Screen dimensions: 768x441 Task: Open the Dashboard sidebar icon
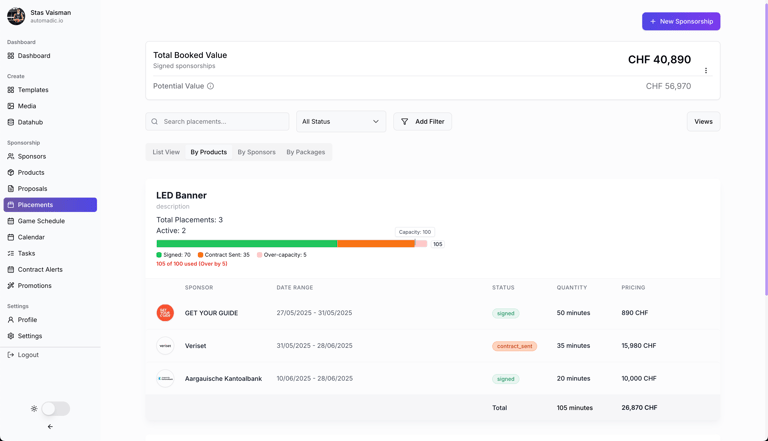[x=11, y=56]
